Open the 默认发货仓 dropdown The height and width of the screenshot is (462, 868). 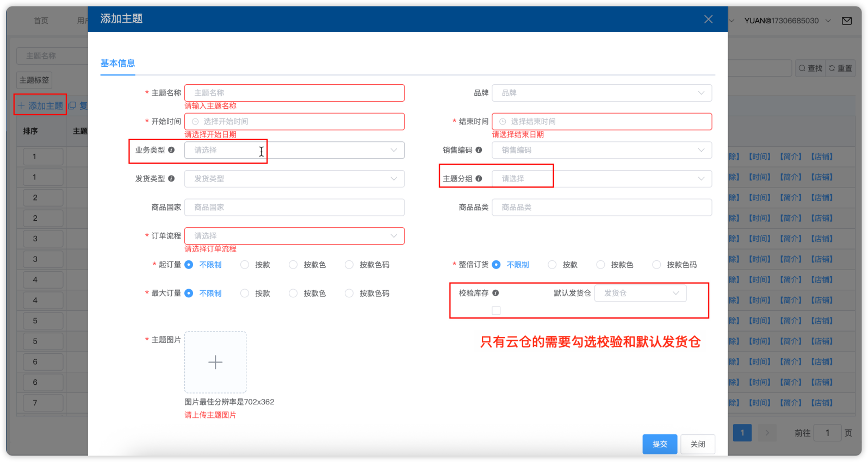[x=640, y=293]
